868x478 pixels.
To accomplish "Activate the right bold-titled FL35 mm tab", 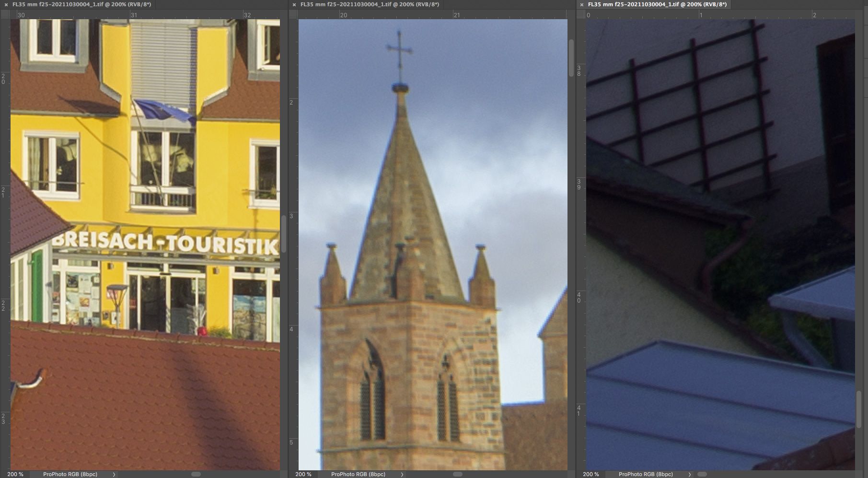I will pyautogui.click(x=657, y=4).
